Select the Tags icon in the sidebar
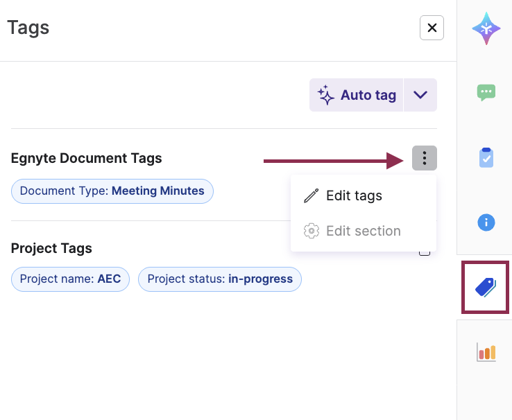512x420 pixels. 486,287
